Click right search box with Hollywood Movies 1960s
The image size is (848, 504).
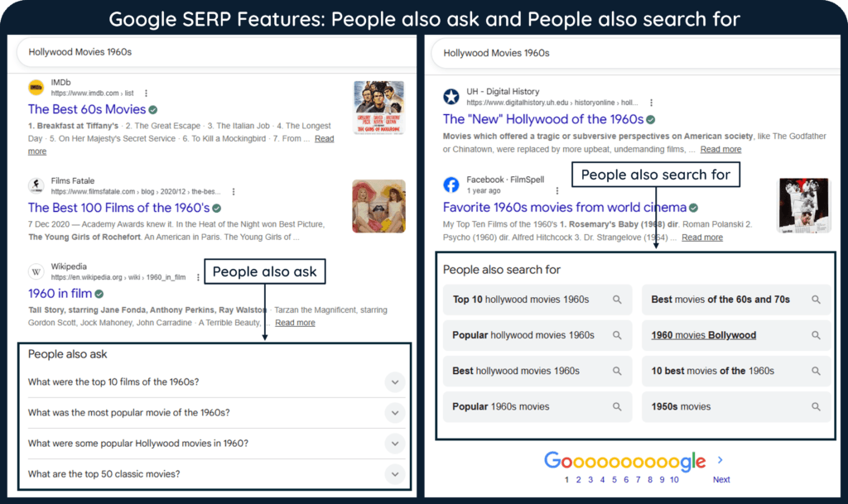pyautogui.click(x=635, y=54)
